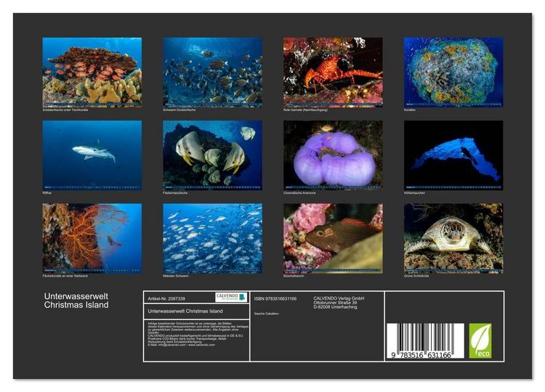This screenshot has width=545, height=392.
Task: Open the soldierfish under table coral photo
Action: 92,72
